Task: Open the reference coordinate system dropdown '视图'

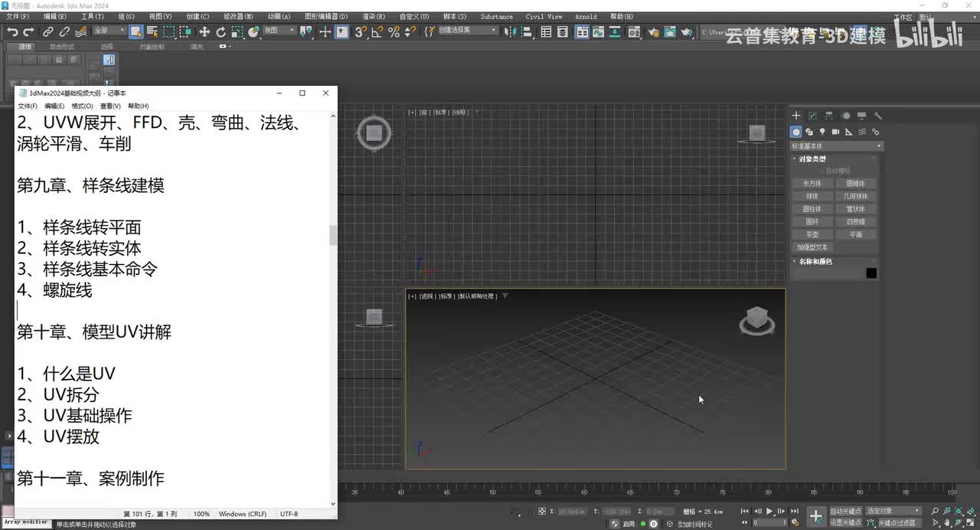Action: click(x=280, y=31)
